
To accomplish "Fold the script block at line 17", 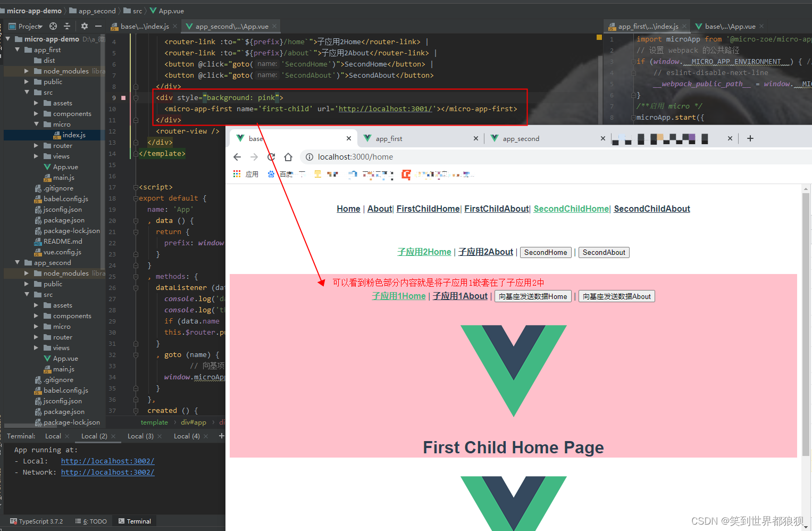I will click(x=136, y=187).
